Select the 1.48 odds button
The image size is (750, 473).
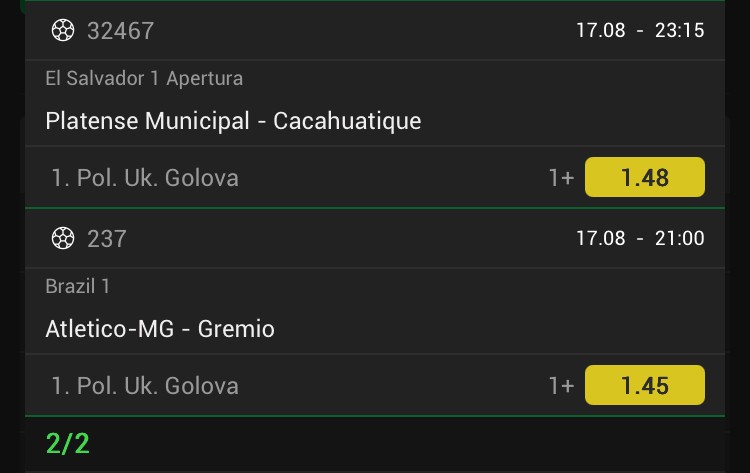click(x=644, y=177)
